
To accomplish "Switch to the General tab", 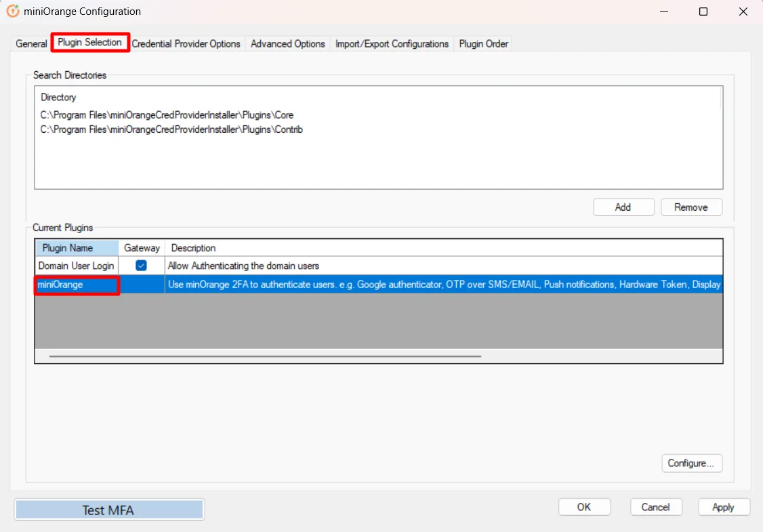I will coord(31,43).
